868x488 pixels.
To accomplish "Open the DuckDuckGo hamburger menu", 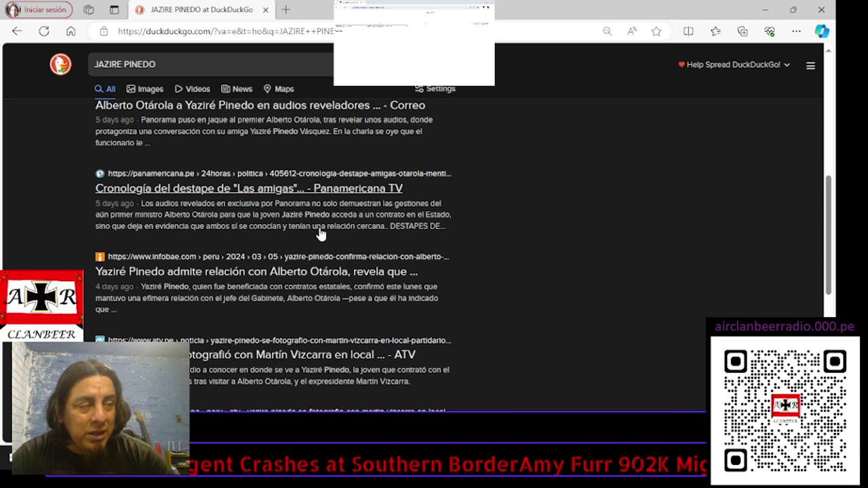I will coord(810,66).
